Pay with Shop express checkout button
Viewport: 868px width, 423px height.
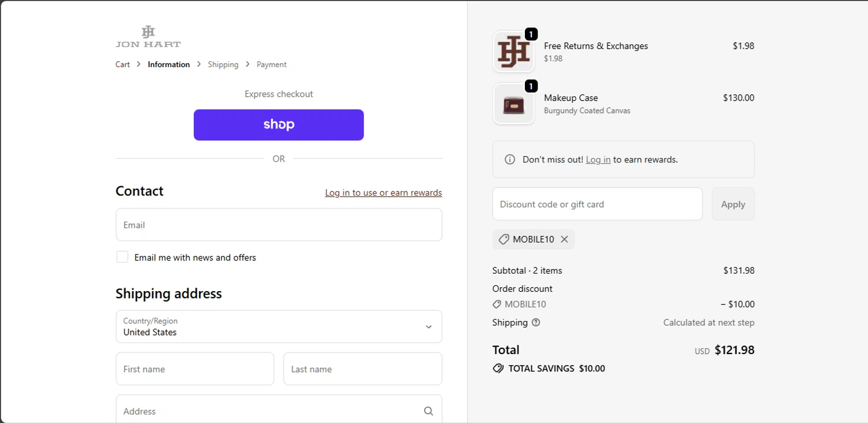(279, 124)
